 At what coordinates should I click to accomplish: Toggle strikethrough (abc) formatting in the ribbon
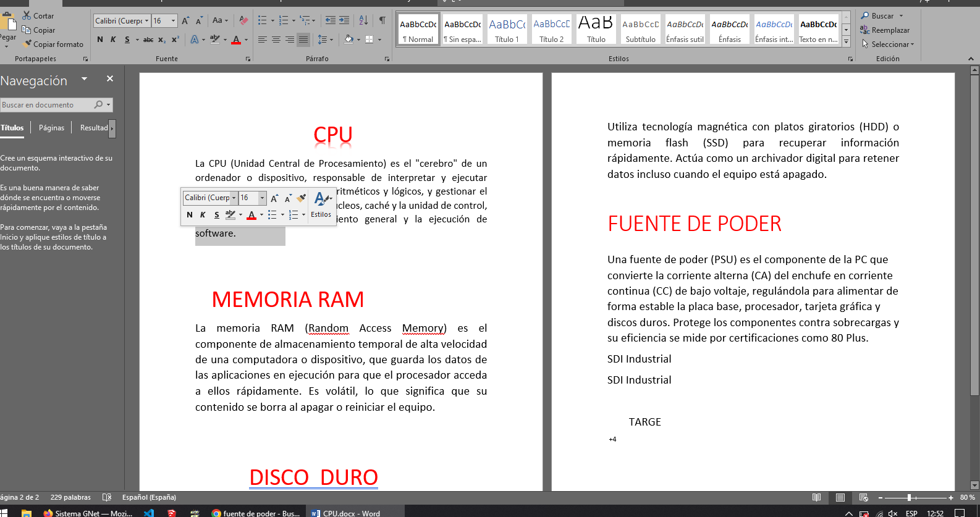coord(148,40)
